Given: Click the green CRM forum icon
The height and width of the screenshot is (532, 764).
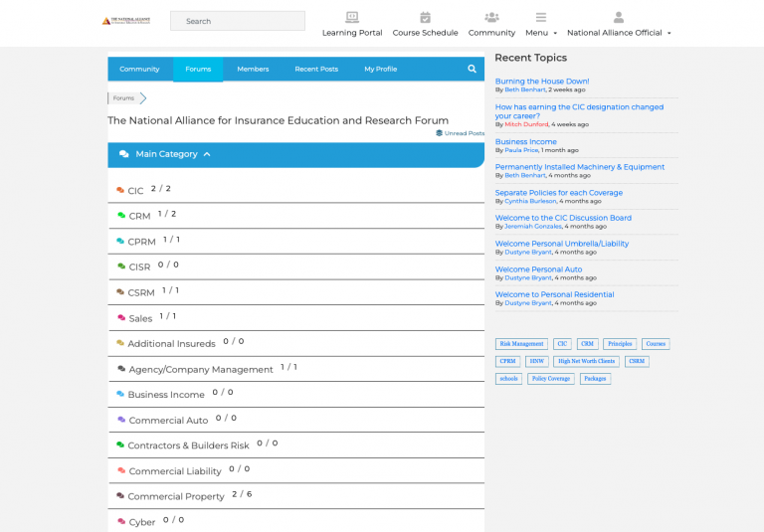Looking at the screenshot, I should pos(121,215).
